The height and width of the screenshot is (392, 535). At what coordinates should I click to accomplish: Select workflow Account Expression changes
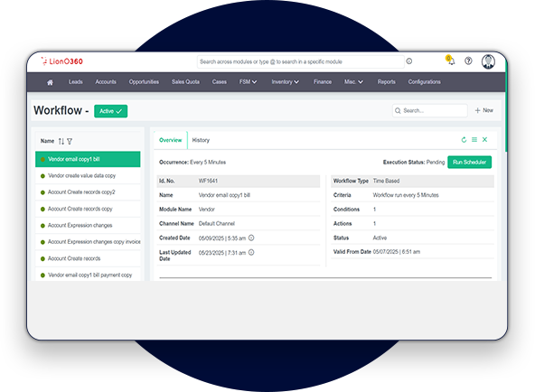(x=88, y=225)
